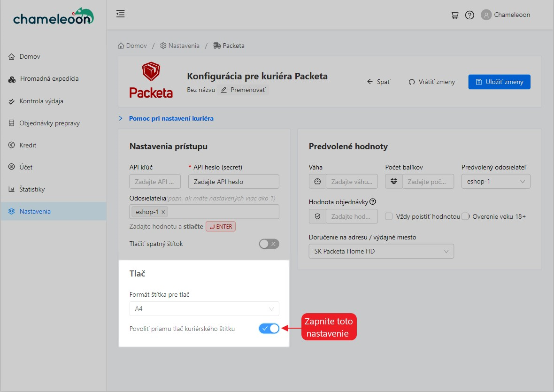Image resolution: width=554 pixels, height=392 pixels.
Task: Click the help question mark icon
Action: (x=469, y=15)
